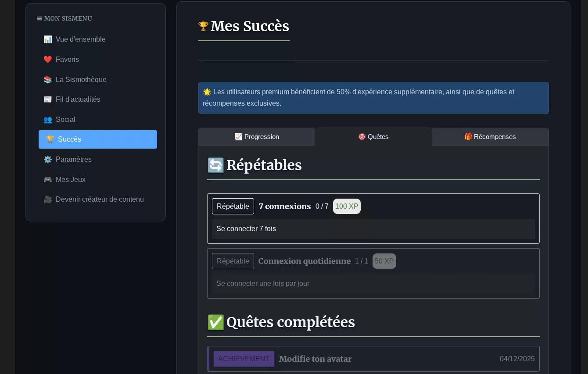Select the Quêtes tab
The height and width of the screenshot is (374, 588).
(373, 137)
